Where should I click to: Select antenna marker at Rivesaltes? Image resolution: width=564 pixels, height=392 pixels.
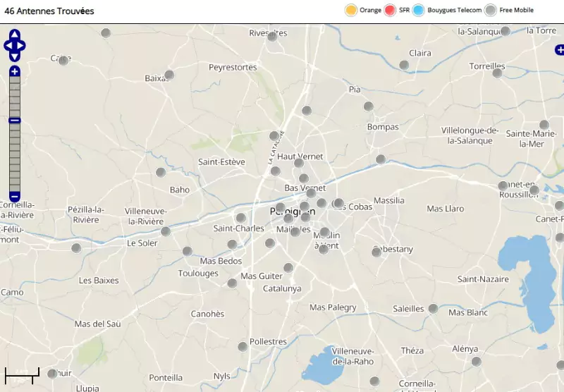tap(272, 36)
